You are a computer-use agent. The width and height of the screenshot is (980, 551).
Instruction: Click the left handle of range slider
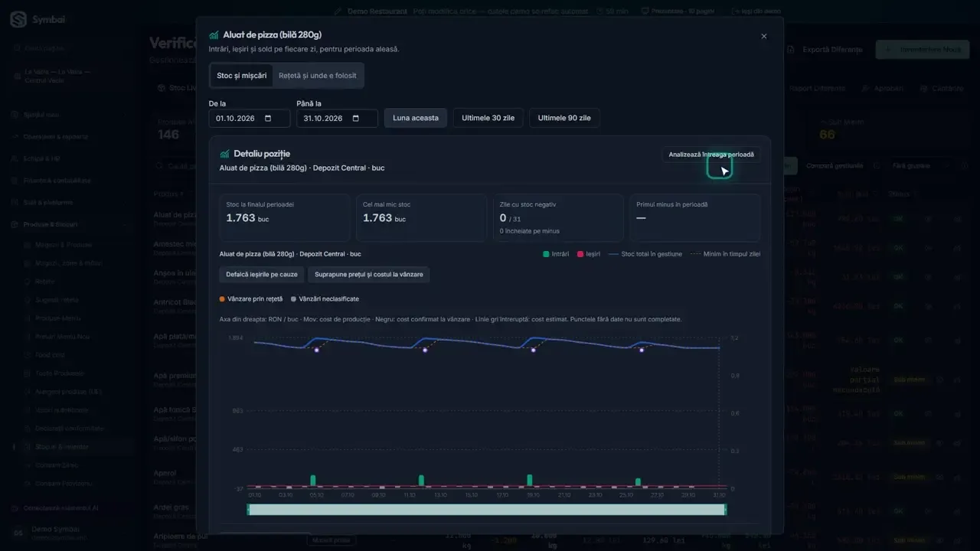(247, 510)
